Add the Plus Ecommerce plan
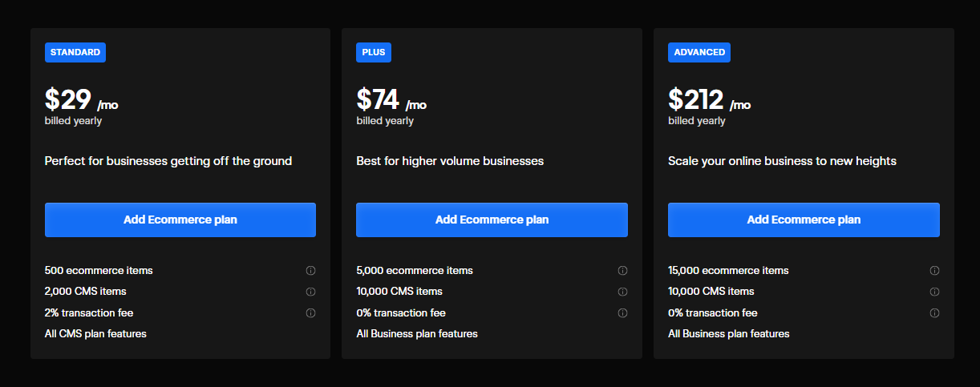This screenshot has height=387, width=980. 492,220
